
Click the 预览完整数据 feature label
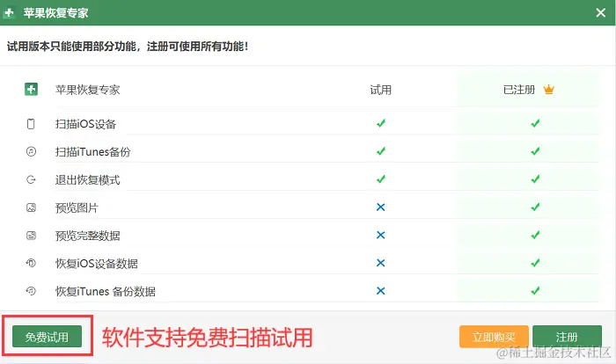coord(88,236)
